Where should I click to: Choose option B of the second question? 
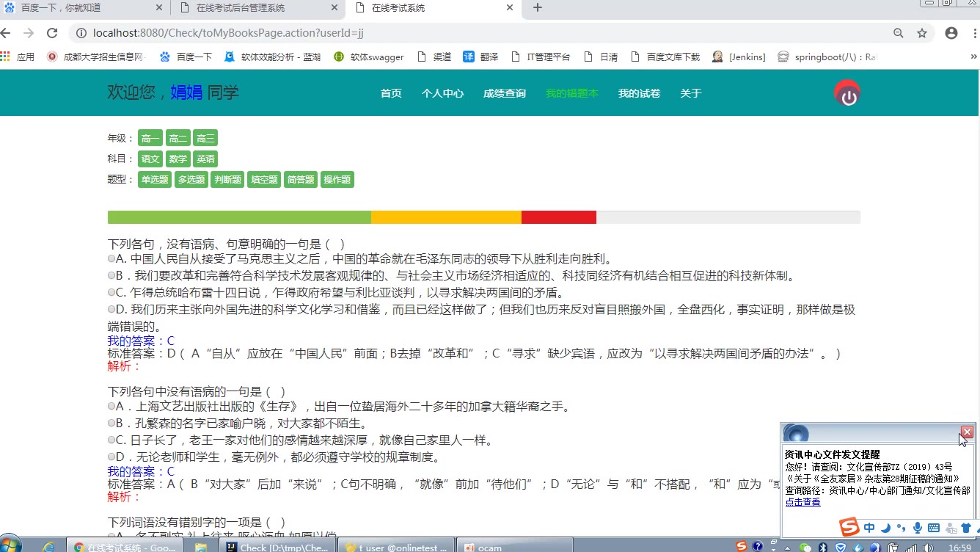coord(111,424)
